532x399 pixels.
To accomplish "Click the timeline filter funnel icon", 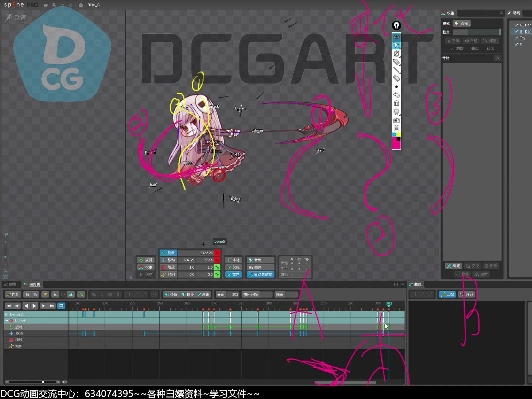I will tap(45, 294).
